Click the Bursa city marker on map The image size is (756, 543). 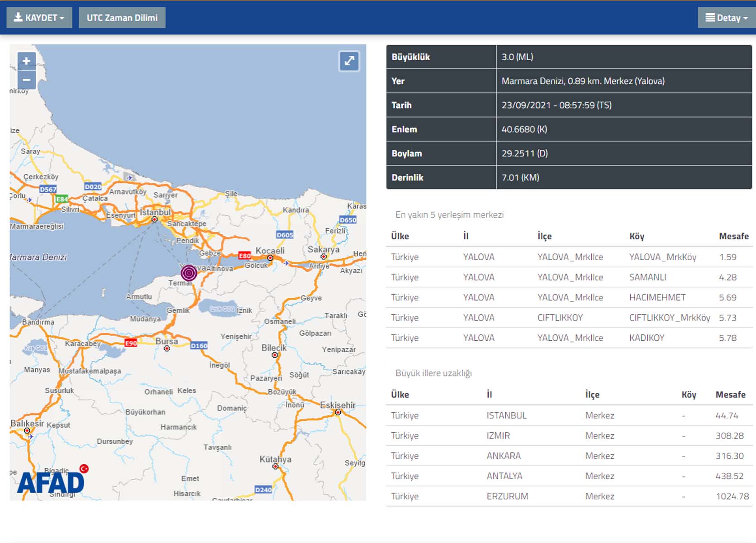pos(167,348)
